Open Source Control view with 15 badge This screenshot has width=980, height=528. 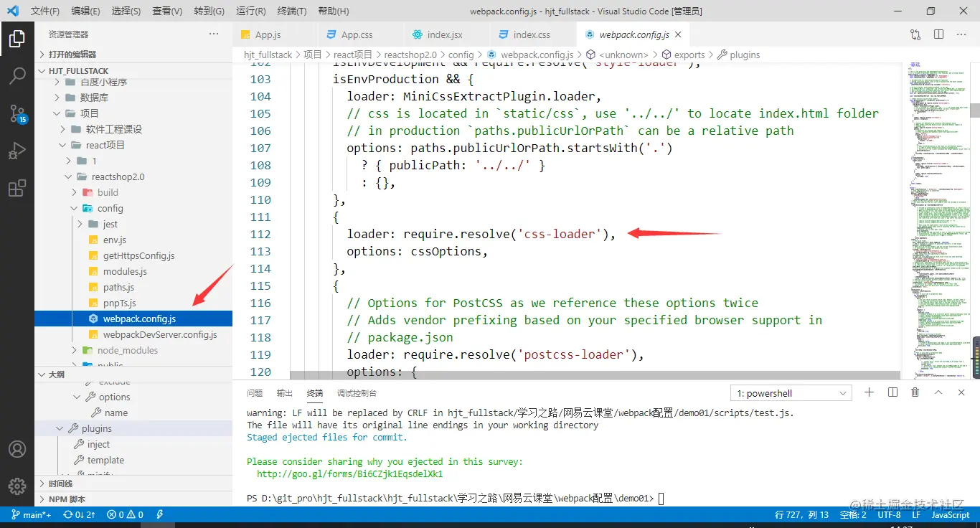17,113
